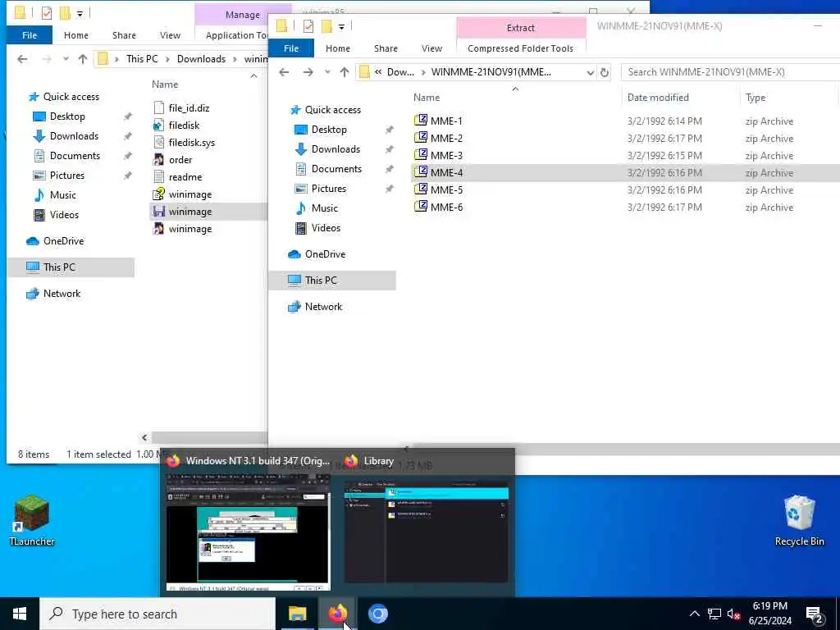
Task: Open quick access toolbar dropdown in WINMME window
Action: (x=341, y=26)
